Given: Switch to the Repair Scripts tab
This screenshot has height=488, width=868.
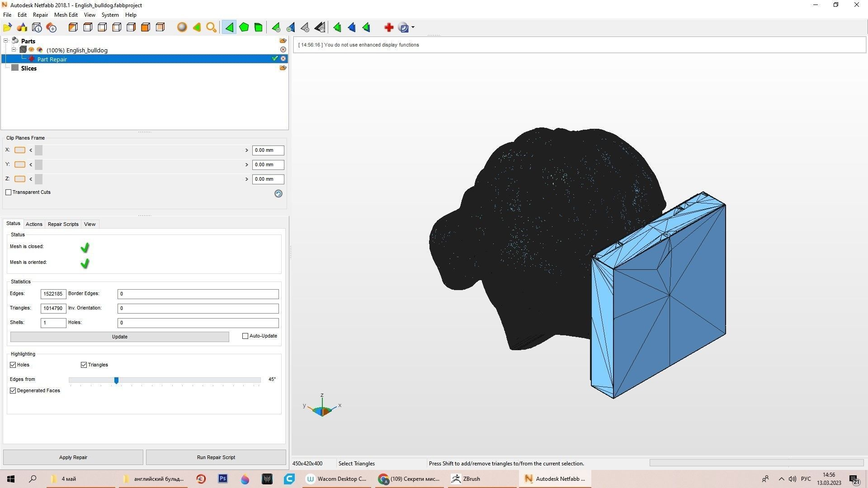Looking at the screenshot, I should 63,224.
